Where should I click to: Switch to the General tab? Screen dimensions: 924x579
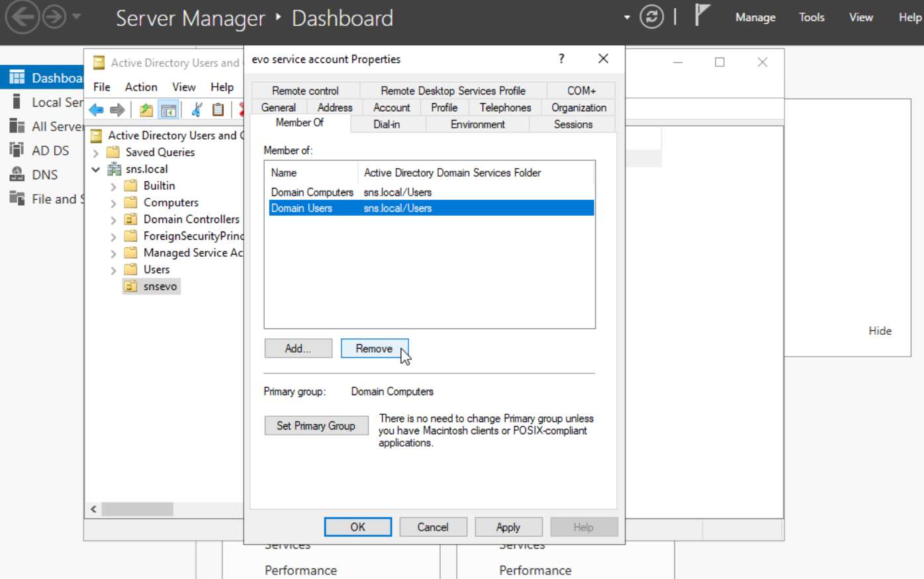pos(279,107)
